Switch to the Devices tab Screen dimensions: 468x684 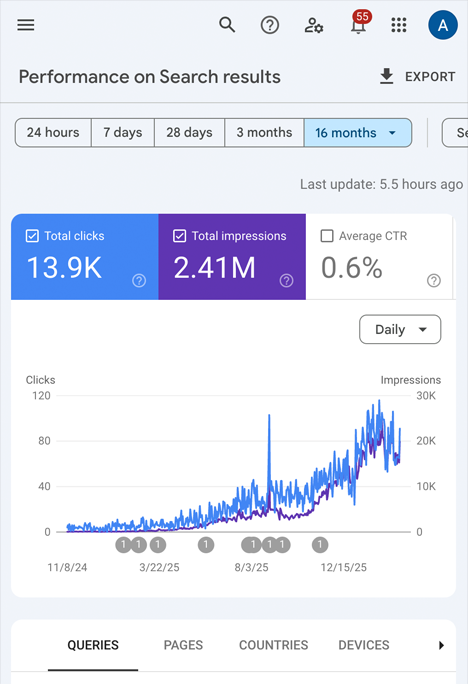pos(364,645)
